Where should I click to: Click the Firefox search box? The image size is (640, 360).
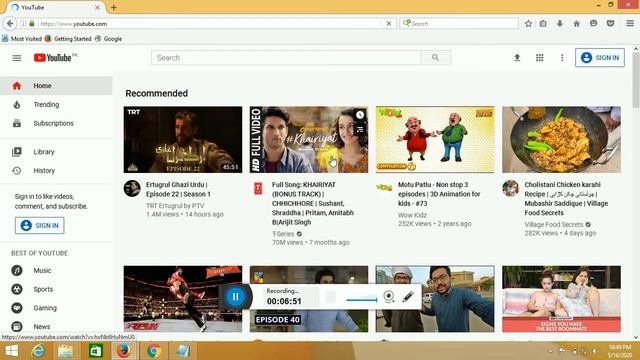[459, 24]
